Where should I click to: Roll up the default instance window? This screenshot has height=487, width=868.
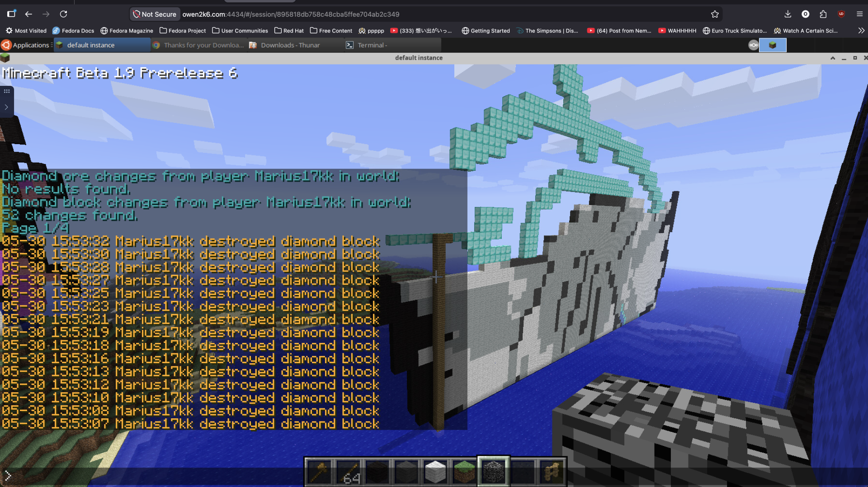(833, 58)
